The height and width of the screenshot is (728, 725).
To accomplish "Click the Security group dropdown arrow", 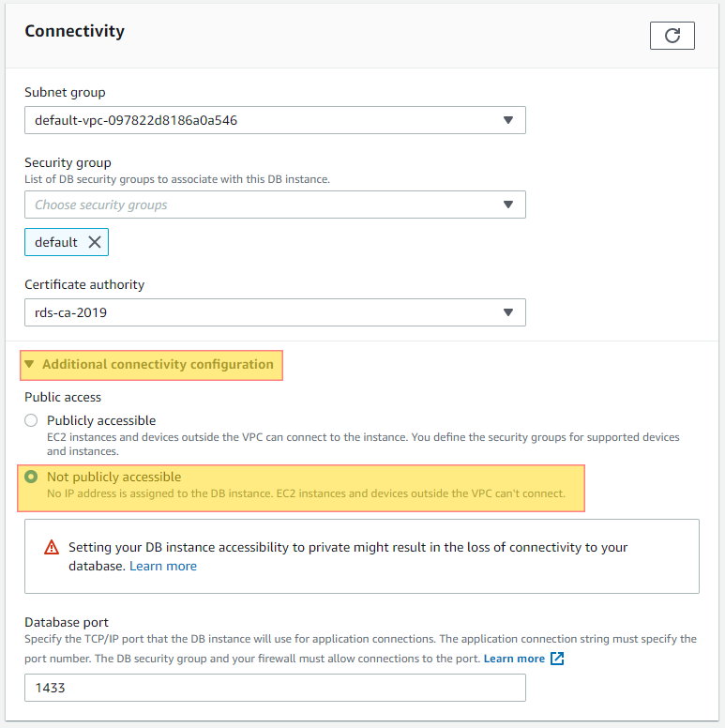I will (508, 205).
